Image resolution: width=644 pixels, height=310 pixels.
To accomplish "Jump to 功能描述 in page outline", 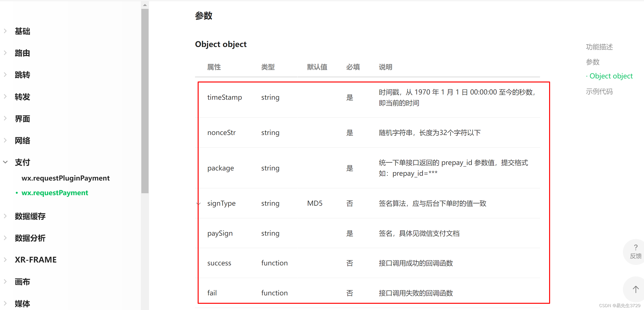I will pos(599,47).
